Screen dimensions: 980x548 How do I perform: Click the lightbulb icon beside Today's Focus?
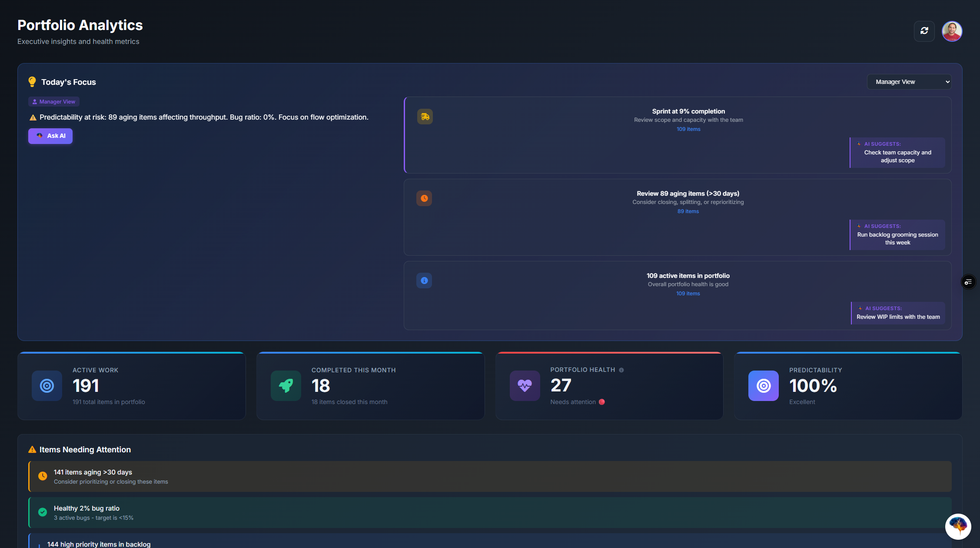pos(32,81)
